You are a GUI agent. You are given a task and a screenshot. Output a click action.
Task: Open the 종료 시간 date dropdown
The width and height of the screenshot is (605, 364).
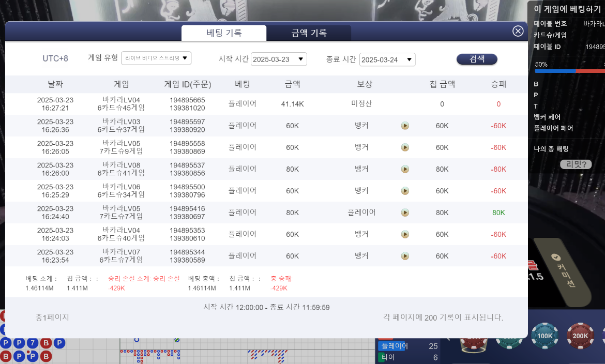387,59
